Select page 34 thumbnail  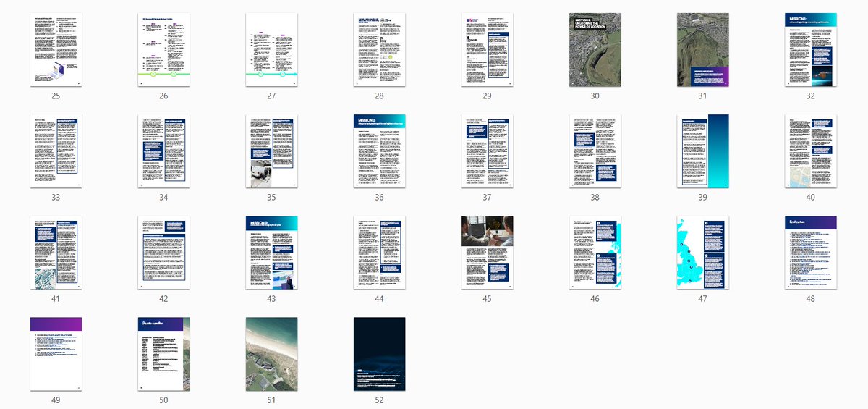(x=163, y=151)
